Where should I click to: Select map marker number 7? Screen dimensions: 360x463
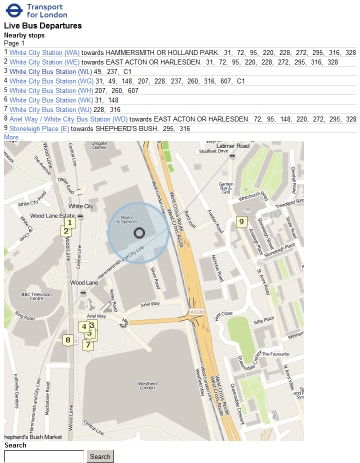pos(88,345)
